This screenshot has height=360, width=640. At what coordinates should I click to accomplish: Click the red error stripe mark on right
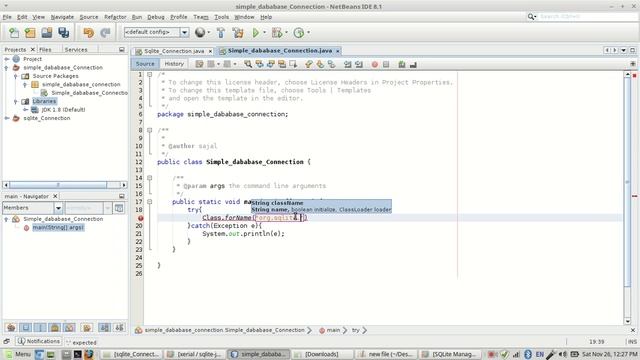[635, 196]
